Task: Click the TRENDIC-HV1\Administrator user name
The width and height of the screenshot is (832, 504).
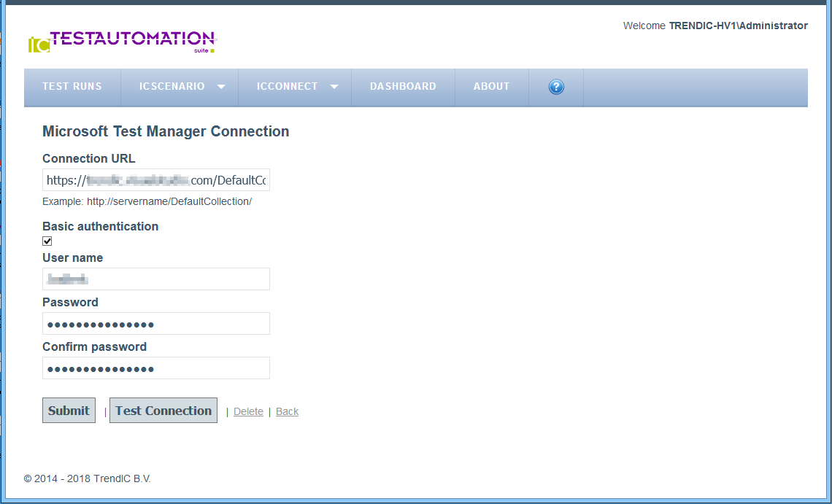Action: click(x=738, y=26)
